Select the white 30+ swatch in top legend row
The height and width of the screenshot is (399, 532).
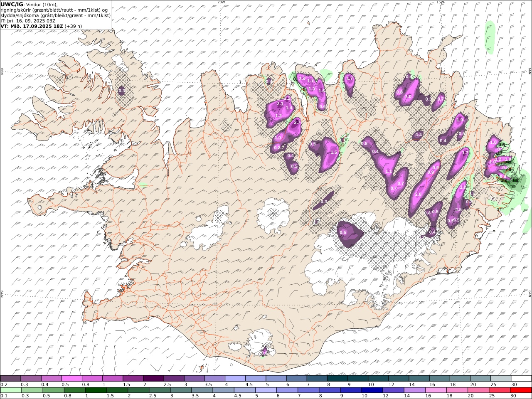tap(521, 378)
